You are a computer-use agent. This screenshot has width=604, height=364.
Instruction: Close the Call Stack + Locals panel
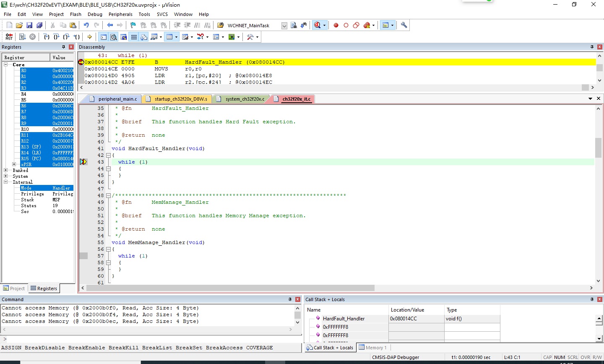(x=600, y=299)
